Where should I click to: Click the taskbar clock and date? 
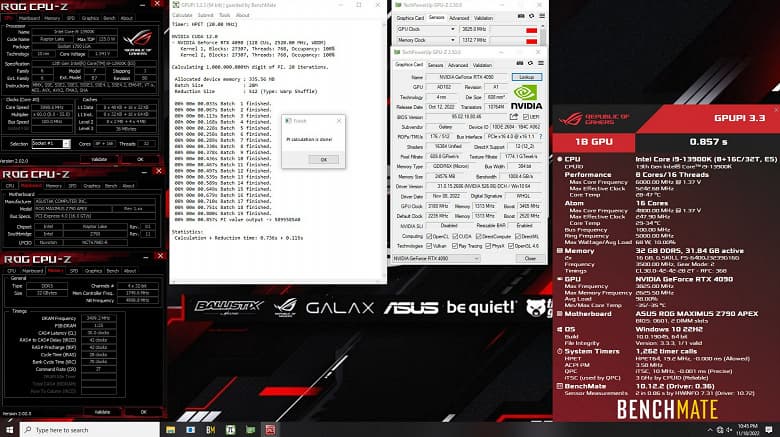748,430
